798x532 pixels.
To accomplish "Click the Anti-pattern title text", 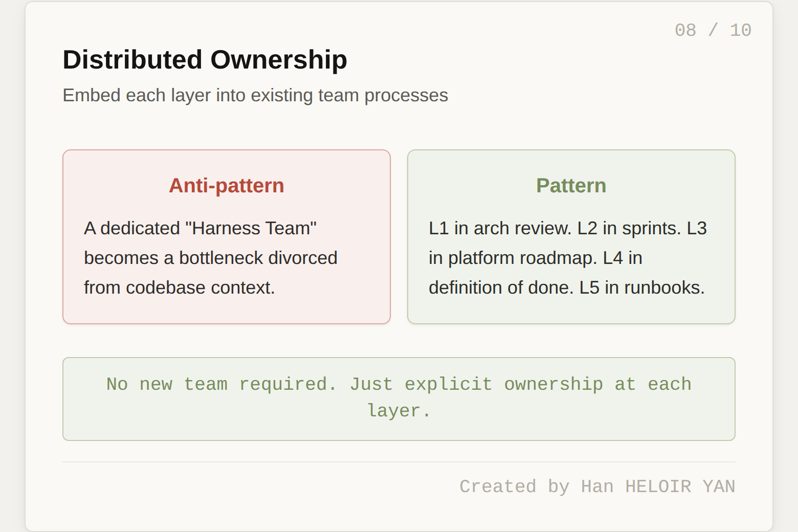I will (227, 186).
